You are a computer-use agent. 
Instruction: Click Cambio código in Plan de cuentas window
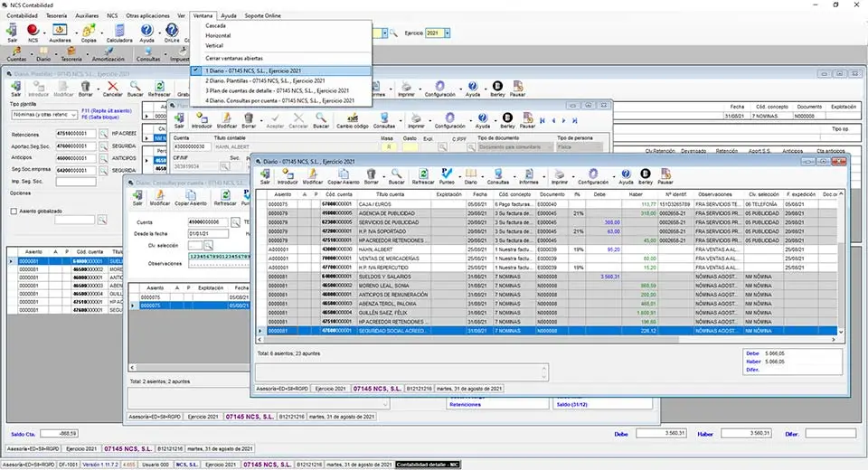tap(353, 121)
